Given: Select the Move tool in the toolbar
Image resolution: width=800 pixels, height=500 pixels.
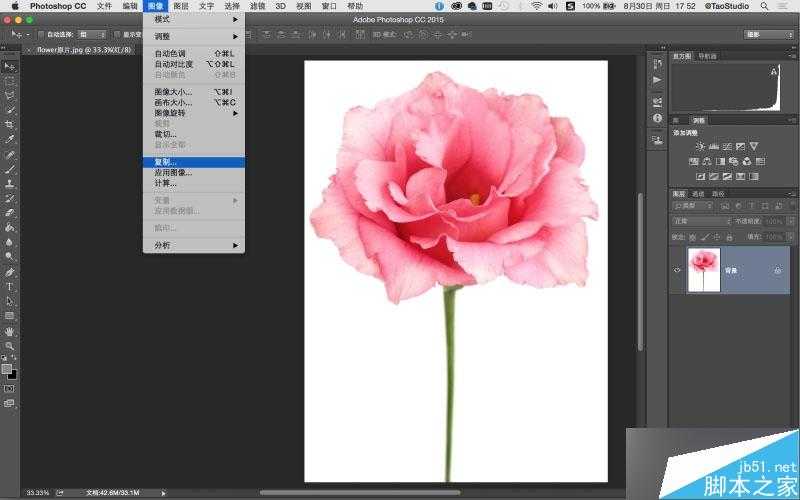Looking at the screenshot, I should [x=10, y=66].
